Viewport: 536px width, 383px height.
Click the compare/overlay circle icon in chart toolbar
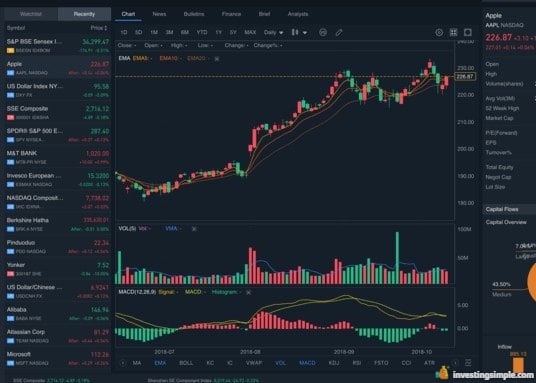pyautogui.click(x=323, y=32)
